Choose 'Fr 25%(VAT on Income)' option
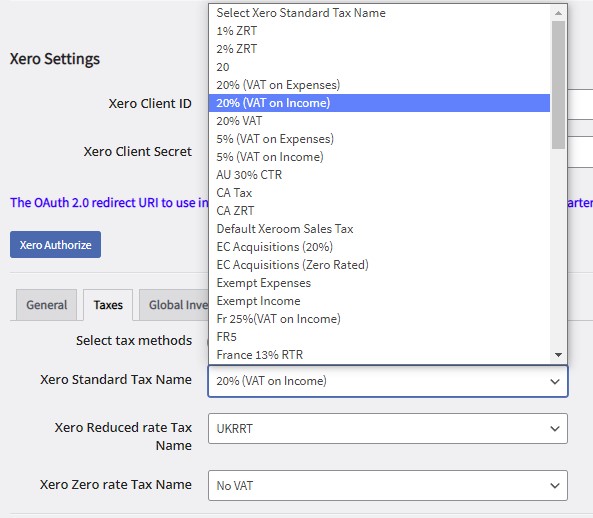 (379, 319)
